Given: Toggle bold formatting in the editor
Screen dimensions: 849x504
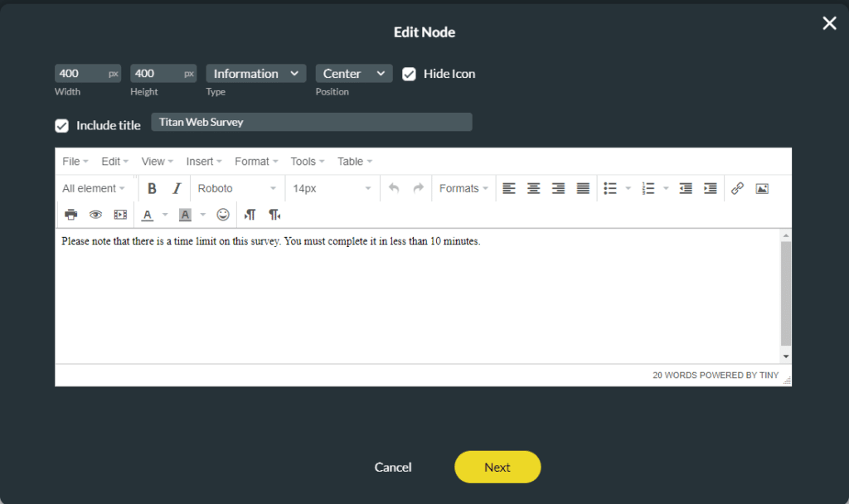Looking at the screenshot, I should [152, 188].
